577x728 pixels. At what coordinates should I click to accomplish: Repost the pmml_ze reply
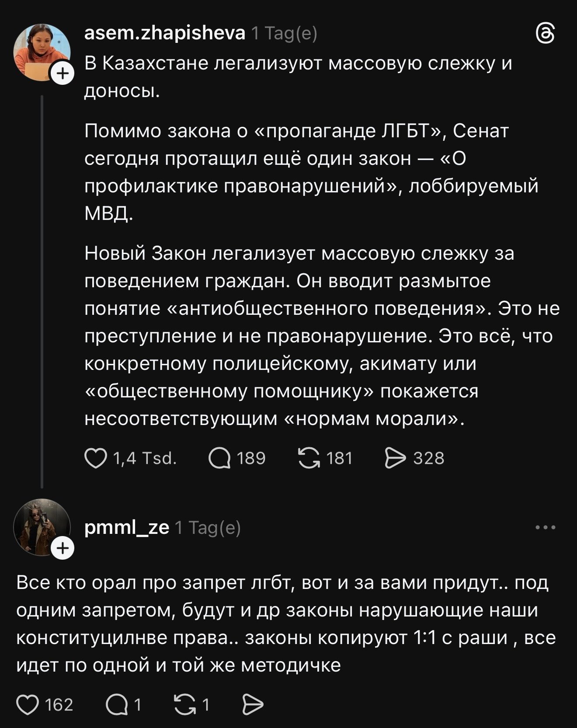click(x=185, y=705)
